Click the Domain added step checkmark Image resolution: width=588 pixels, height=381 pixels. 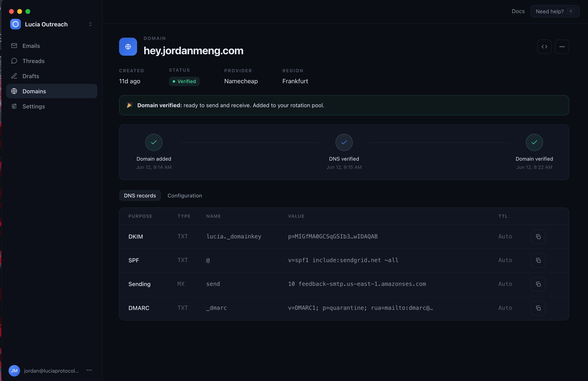pos(154,142)
